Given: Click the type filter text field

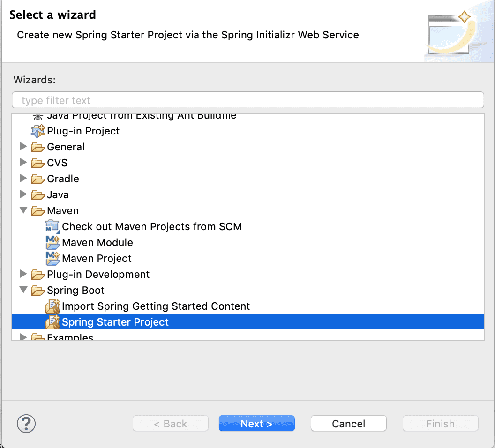Looking at the screenshot, I should tap(247, 100).
